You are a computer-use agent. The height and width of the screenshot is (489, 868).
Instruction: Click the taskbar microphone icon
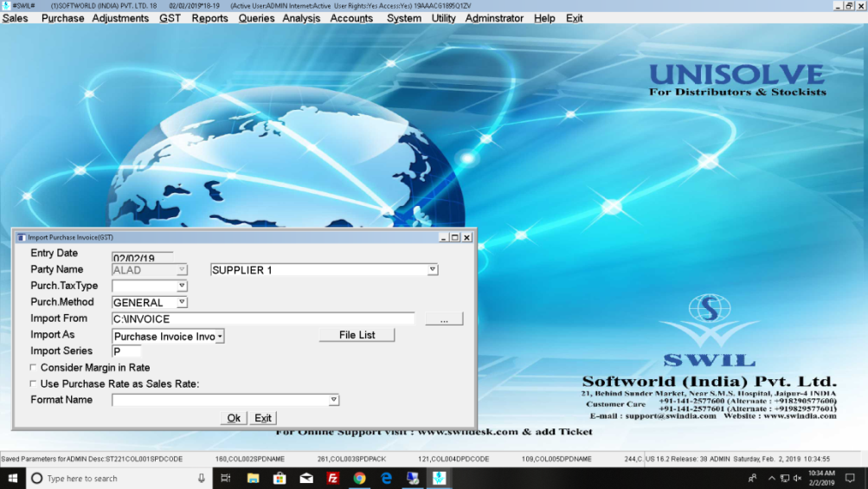(x=202, y=479)
